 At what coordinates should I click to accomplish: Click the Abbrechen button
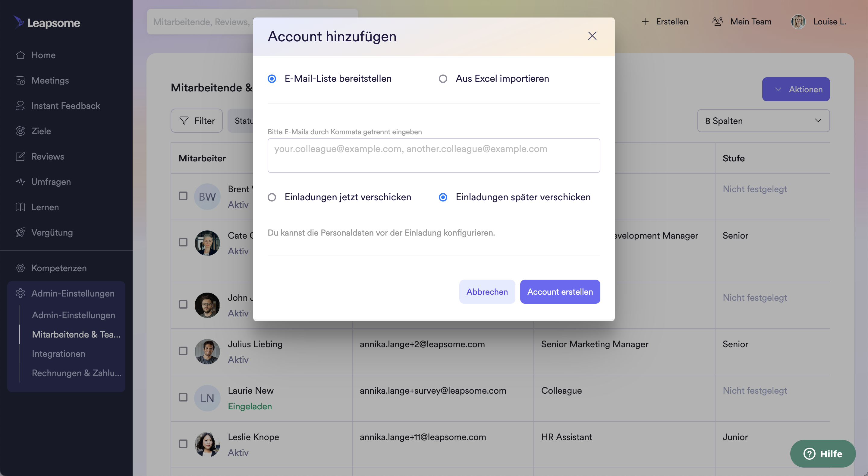487,291
